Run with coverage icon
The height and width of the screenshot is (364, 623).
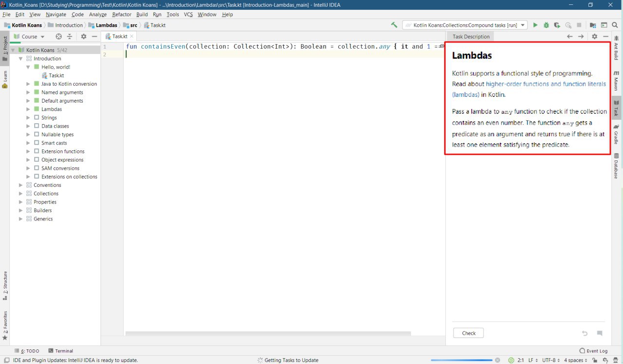click(x=557, y=25)
